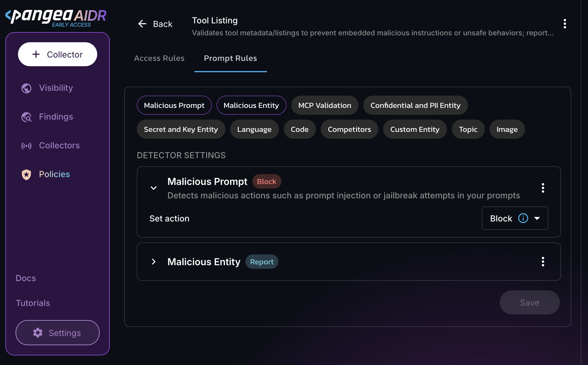This screenshot has height=365, width=588.
Task: Open the Malicious Prompt detector options menu
Action: [543, 188]
